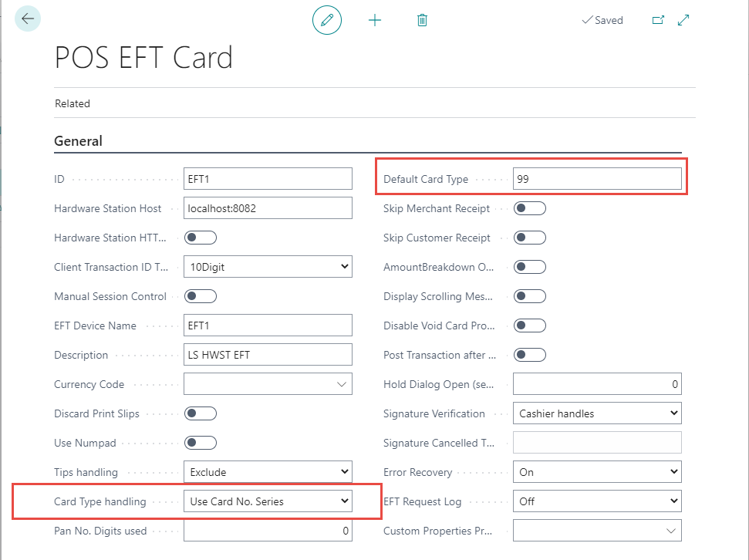Click the pencil edit icon
749x560 pixels.
pyautogui.click(x=326, y=20)
